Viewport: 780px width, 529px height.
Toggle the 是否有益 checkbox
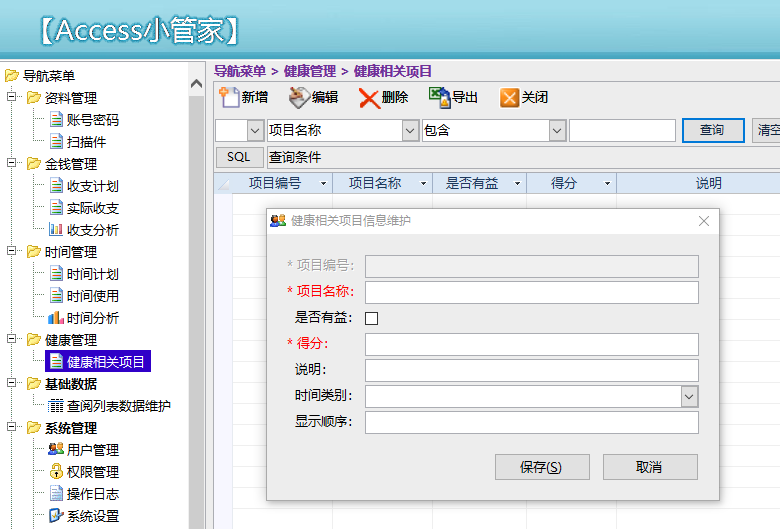click(372, 318)
